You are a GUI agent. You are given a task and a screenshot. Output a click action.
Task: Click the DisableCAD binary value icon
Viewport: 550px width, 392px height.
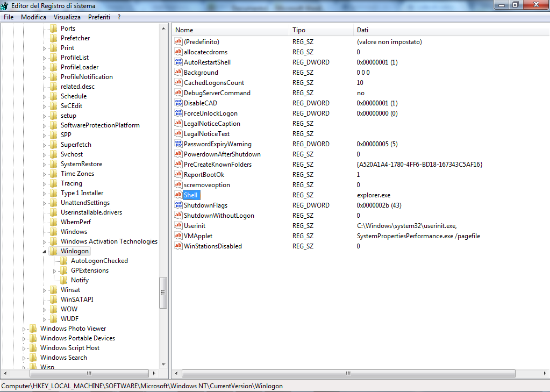point(178,103)
